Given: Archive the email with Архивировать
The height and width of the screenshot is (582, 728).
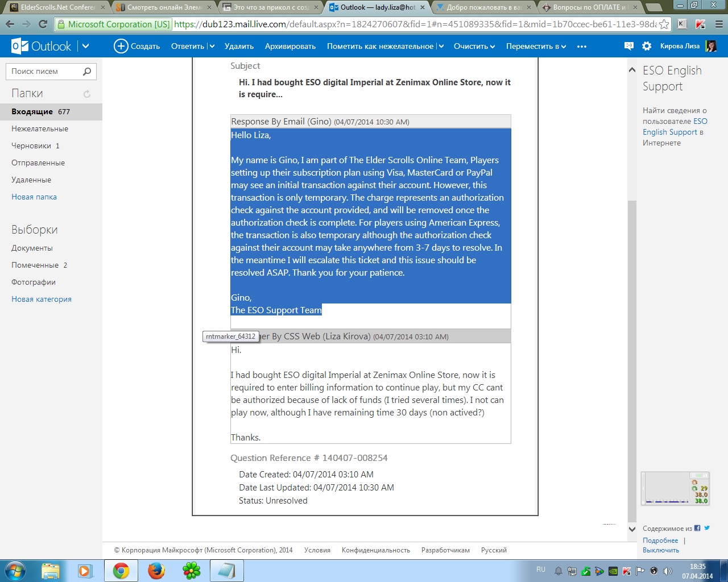Looking at the screenshot, I should [290, 46].
